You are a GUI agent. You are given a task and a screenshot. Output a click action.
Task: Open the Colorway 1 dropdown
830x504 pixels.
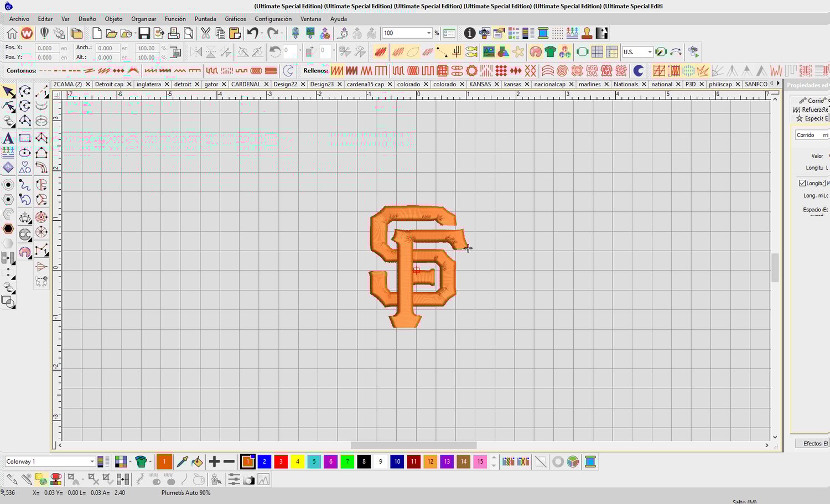(x=92, y=461)
